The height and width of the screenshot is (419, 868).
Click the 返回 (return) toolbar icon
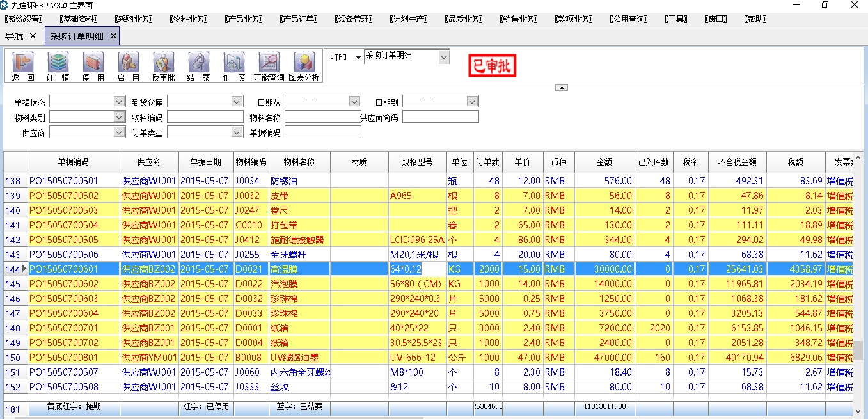point(23,67)
